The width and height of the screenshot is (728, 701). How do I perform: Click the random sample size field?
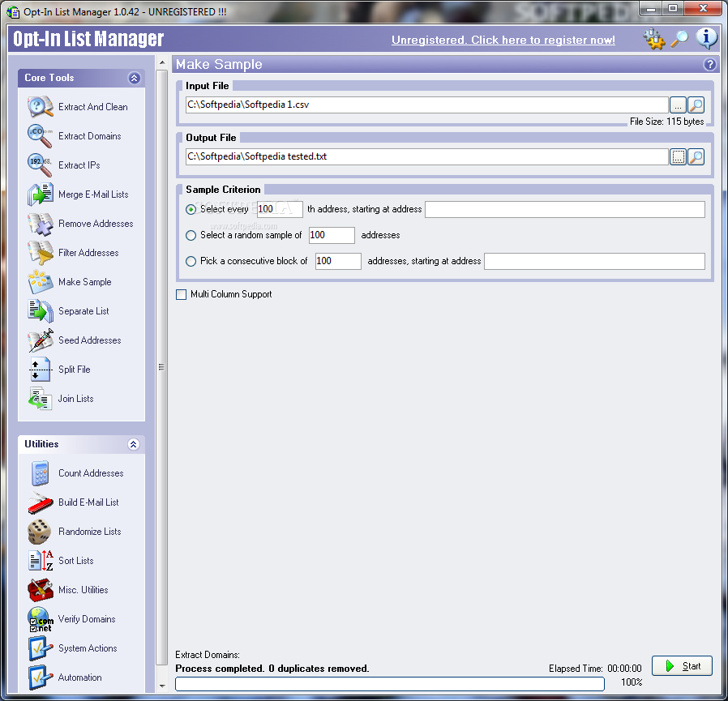pos(332,235)
